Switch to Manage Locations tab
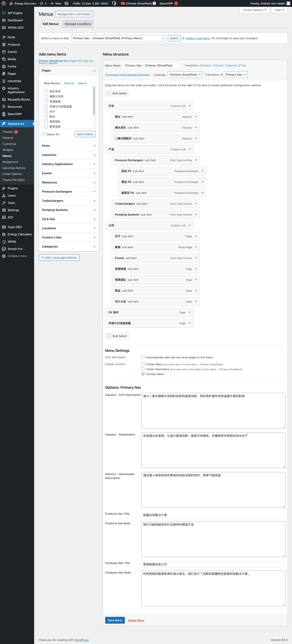The width and height of the screenshot is (292, 644). tap(78, 24)
